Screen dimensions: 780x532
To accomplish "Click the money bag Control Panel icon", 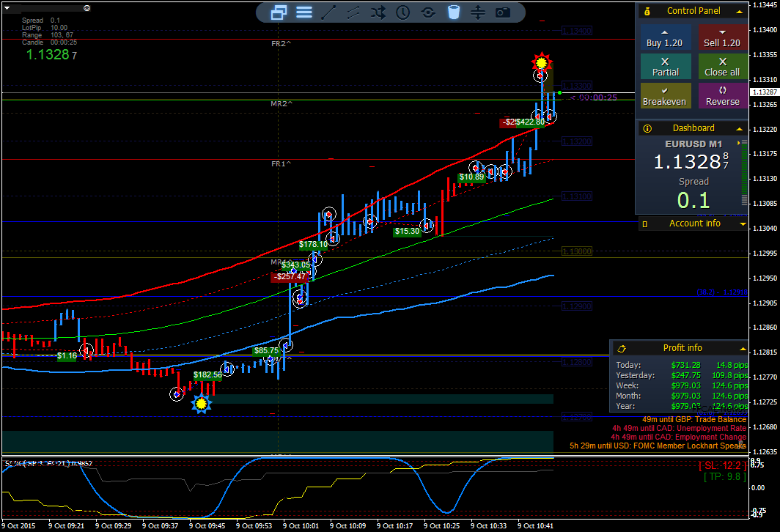I will click(x=647, y=11).
